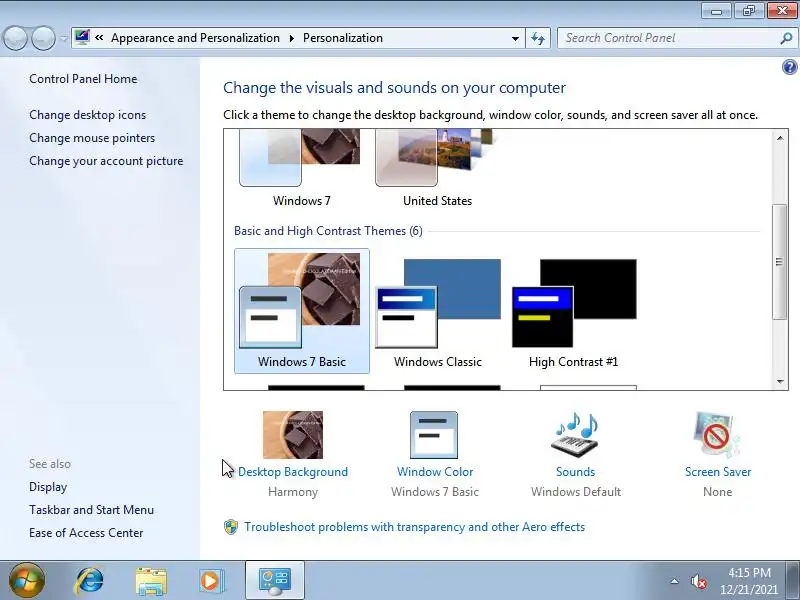Open the recent pages dropdown arrow
The width and height of the screenshot is (800, 600).
63,38
